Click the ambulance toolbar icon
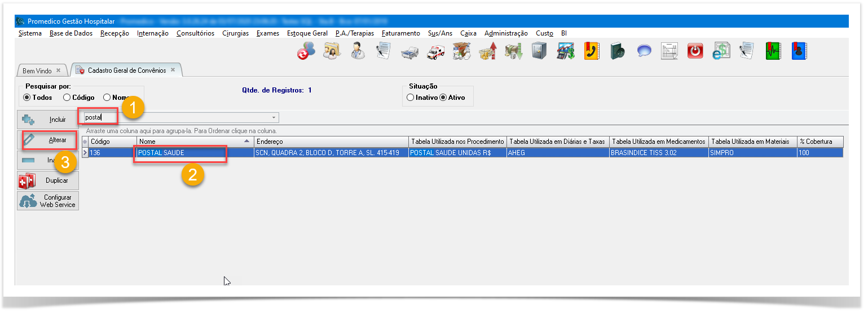Image resolution: width=868 pixels, height=313 pixels. coord(436,51)
